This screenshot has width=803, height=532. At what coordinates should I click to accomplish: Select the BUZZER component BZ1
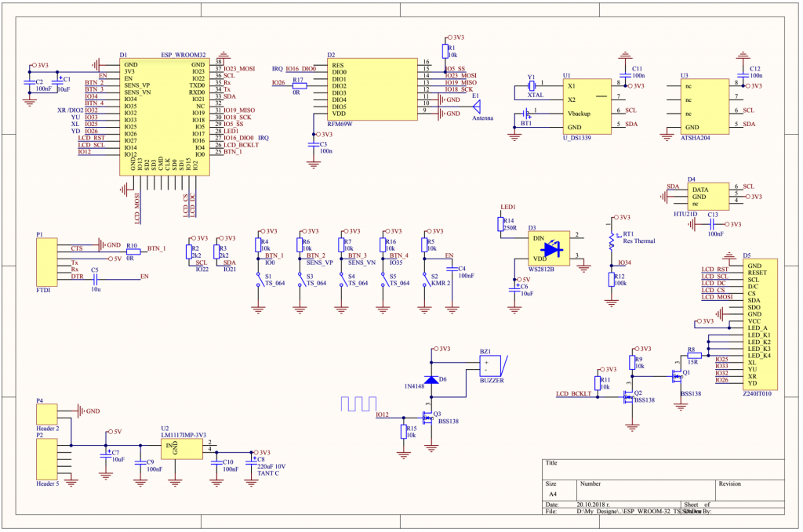pos(492,366)
